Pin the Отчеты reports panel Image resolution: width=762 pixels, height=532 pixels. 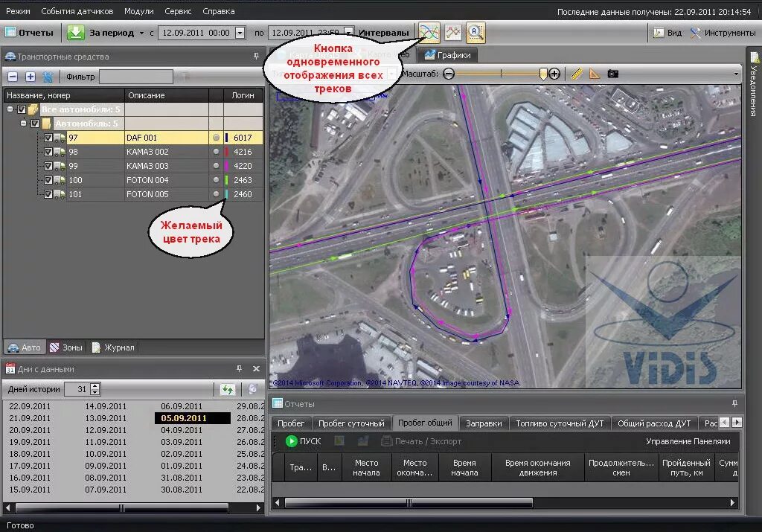tap(734, 404)
